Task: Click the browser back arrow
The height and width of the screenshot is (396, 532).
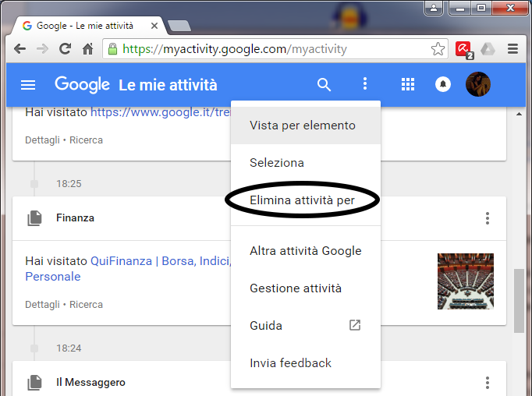Action: click(x=20, y=49)
